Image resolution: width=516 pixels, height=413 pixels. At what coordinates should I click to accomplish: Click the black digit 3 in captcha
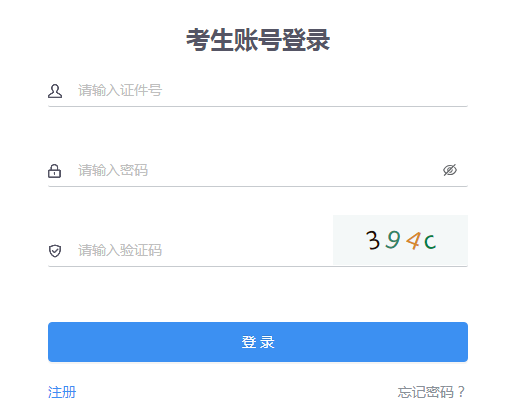pyautogui.click(x=373, y=240)
